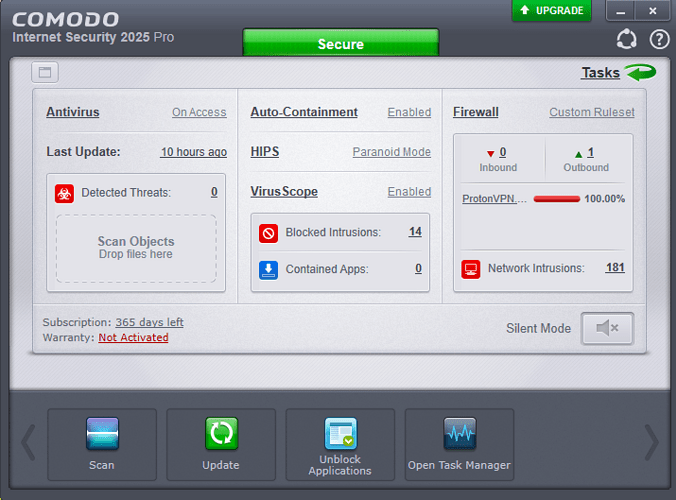Toggle Silent Mode speaker button
The image size is (676, 500).
click(607, 328)
